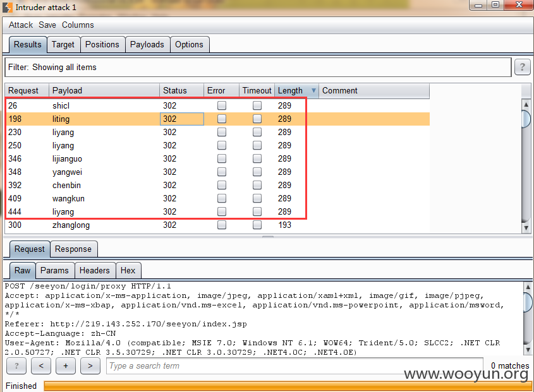Switch to the Response viewer tab
534x392 pixels.
[73, 249]
